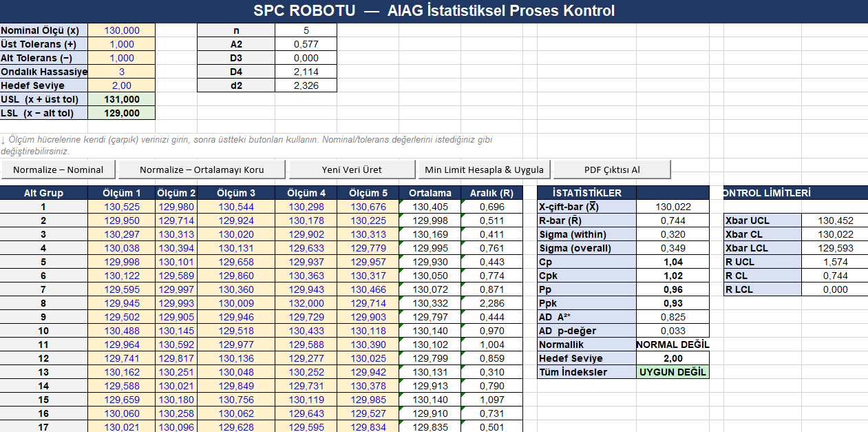This screenshot has width=868, height=432.
Task: Click the Aralık (R) column header
Action: pos(491,193)
